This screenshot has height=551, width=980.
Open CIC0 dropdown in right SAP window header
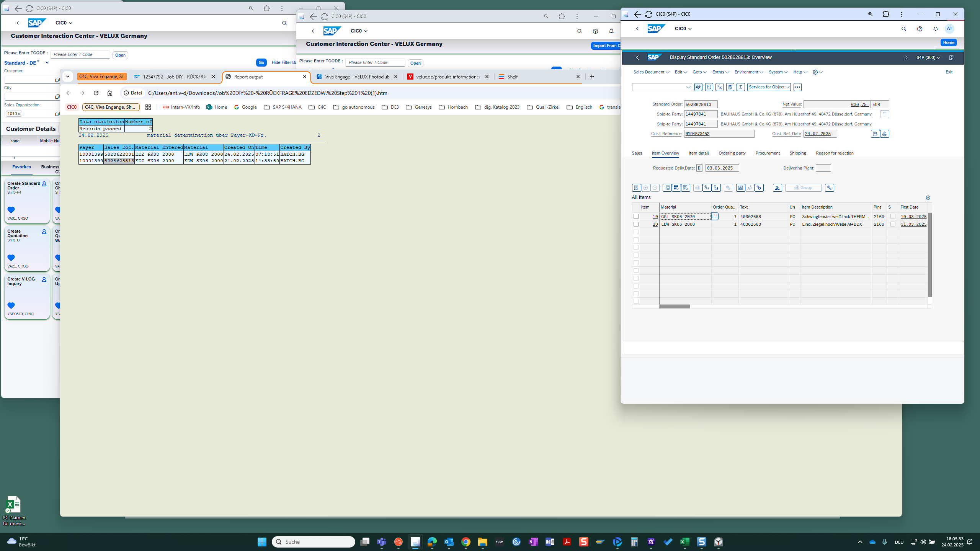[683, 29]
